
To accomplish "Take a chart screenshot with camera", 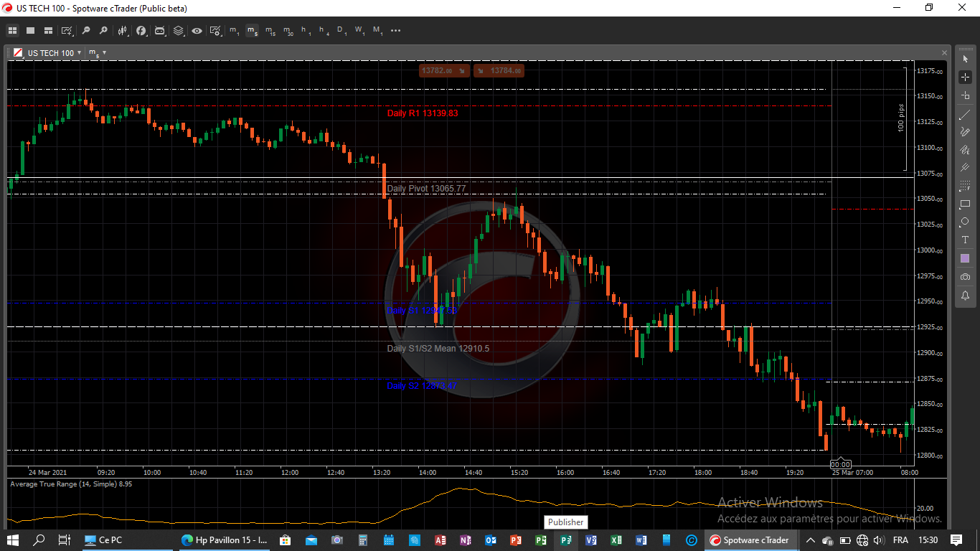I will pos(965,277).
